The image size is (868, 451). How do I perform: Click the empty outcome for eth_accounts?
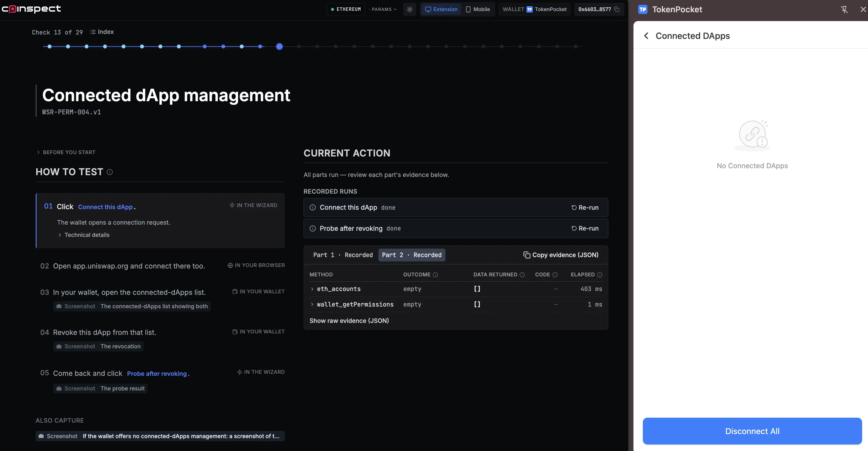[x=412, y=289]
